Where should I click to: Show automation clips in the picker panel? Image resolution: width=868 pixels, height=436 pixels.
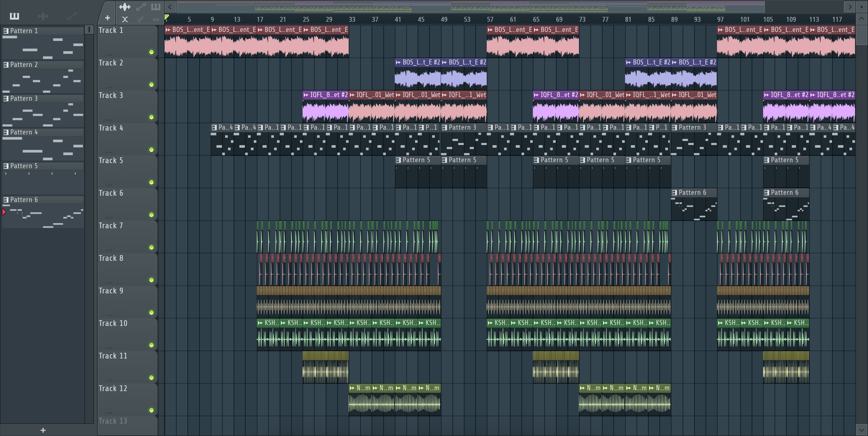coord(72,16)
